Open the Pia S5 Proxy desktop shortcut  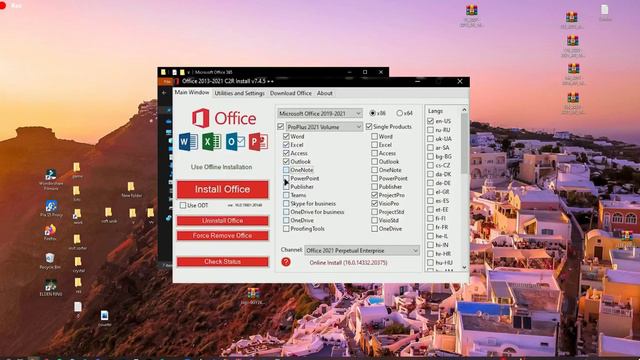(51, 208)
